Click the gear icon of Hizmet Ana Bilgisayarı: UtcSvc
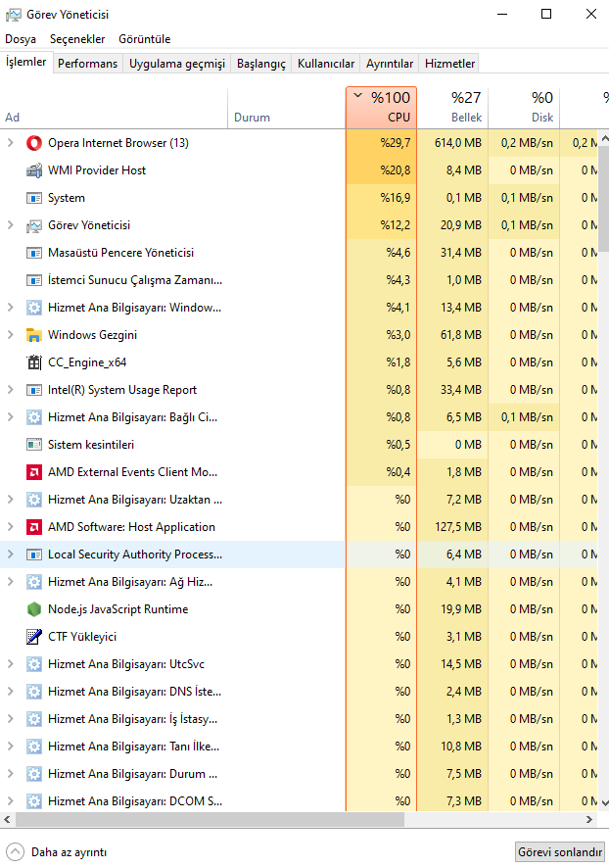 click(x=34, y=664)
